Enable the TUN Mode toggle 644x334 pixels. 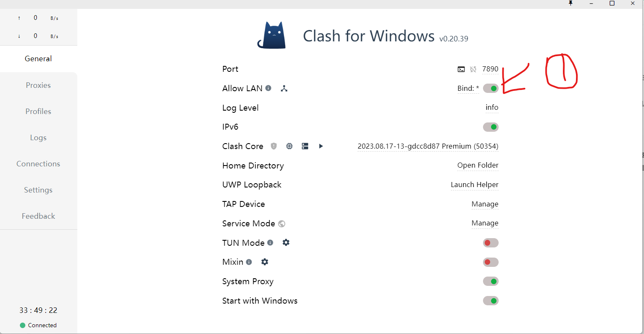pos(491,243)
